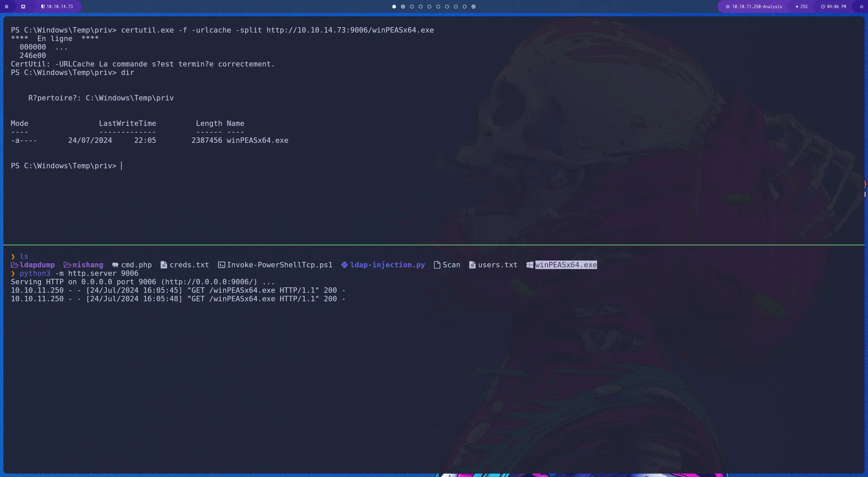Adjust the 25% volume level indicator
The height and width of the screenshot is (477, 868).
click(x=803, y=6)
